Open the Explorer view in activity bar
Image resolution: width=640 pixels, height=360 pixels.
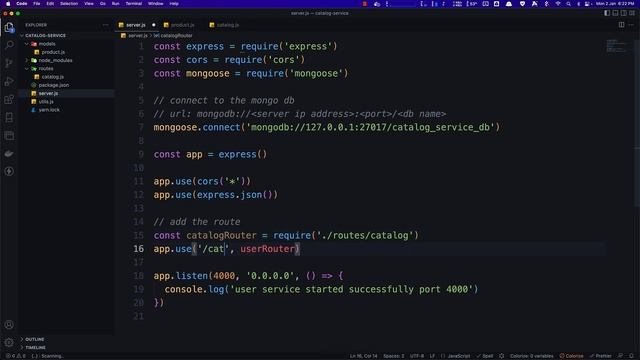coord(9,27)
